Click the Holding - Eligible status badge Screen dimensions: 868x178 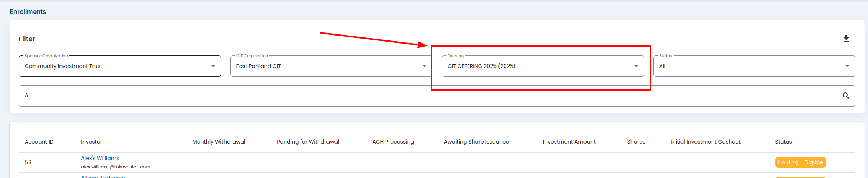[x=800, y=162]
